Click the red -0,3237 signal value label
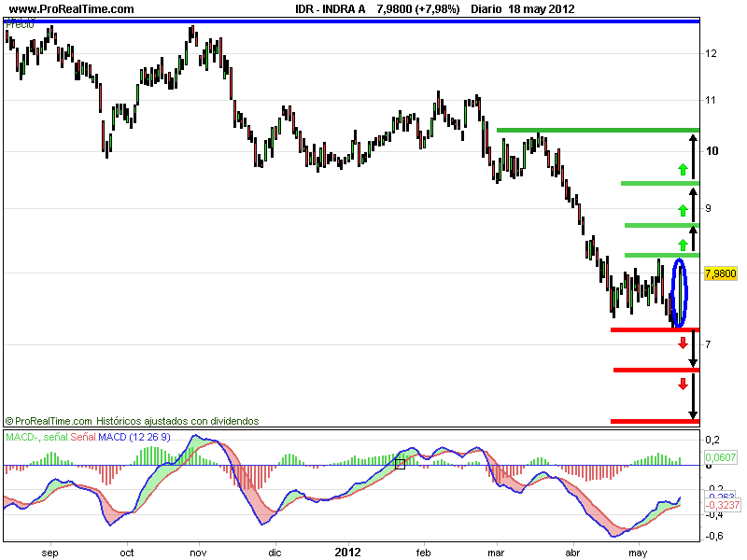Screen dimensions: 747x560 coord(722,505)
